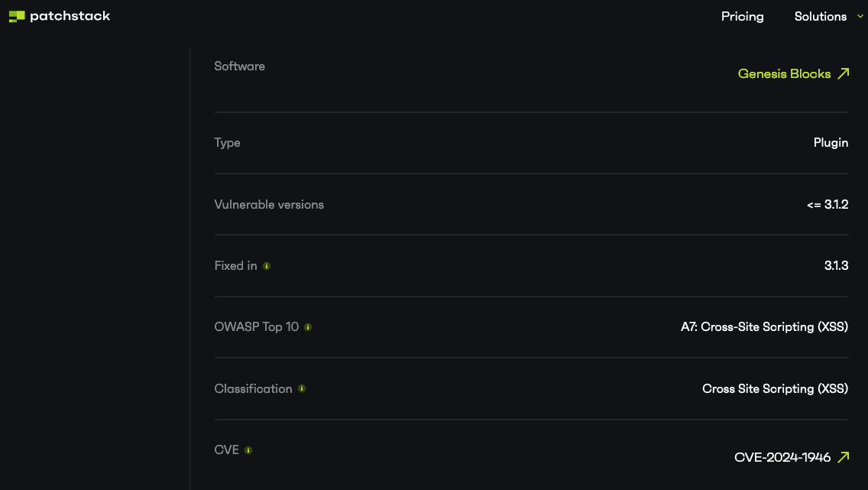The image size is (868, 490).
Task: Click the Plugin type value
Action: [831, 143]
